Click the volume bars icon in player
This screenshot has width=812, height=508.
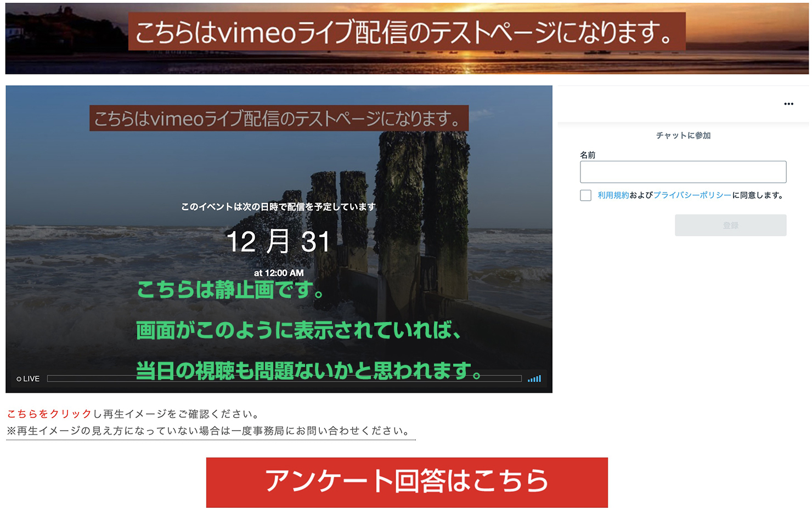(x=534, y=379)
